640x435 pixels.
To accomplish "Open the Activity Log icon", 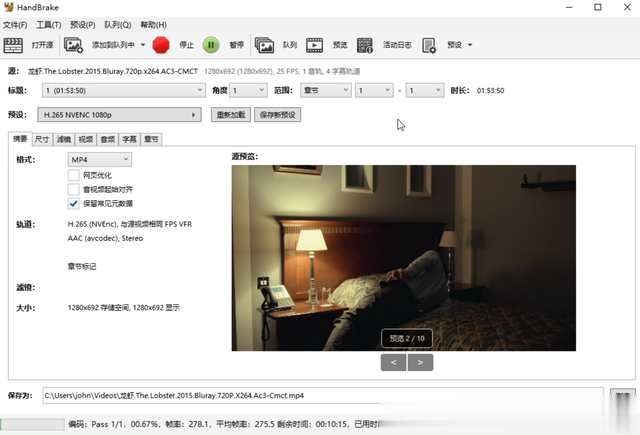I will point(364,45).
